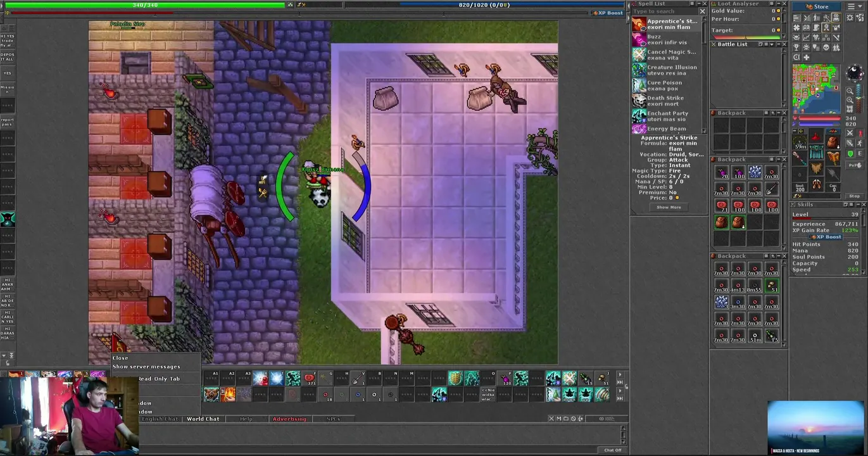Image resolution: width=868 pixels, height=456 pixels.
Task: Click the logout icon beside the gear
Action: (x=860, y=17)
